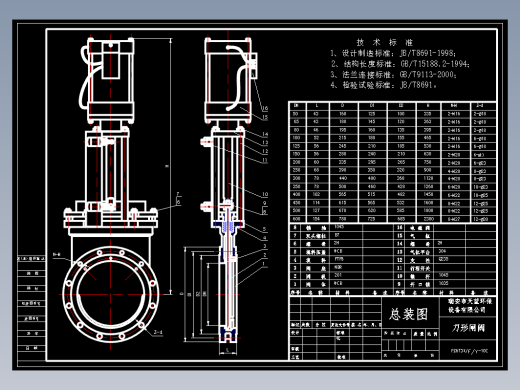Click the 气缸平台 name in parts list row 13
The width and height of the screenshot is (520, 390).
[x=420, y=252]
